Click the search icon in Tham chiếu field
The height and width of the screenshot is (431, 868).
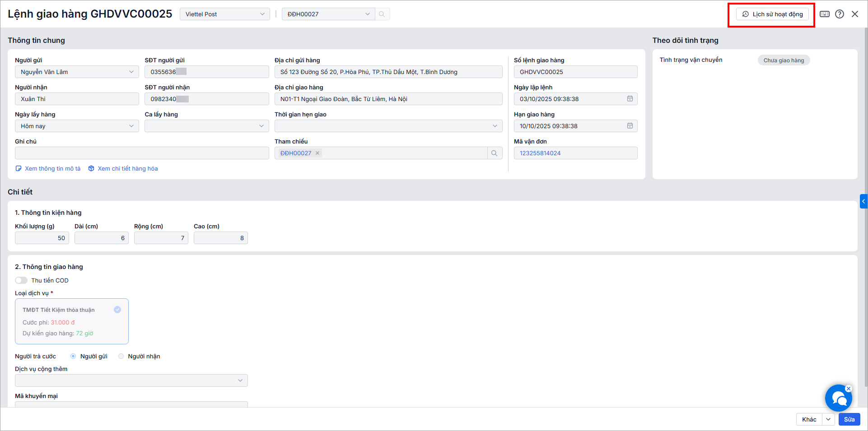pos(495,153)
